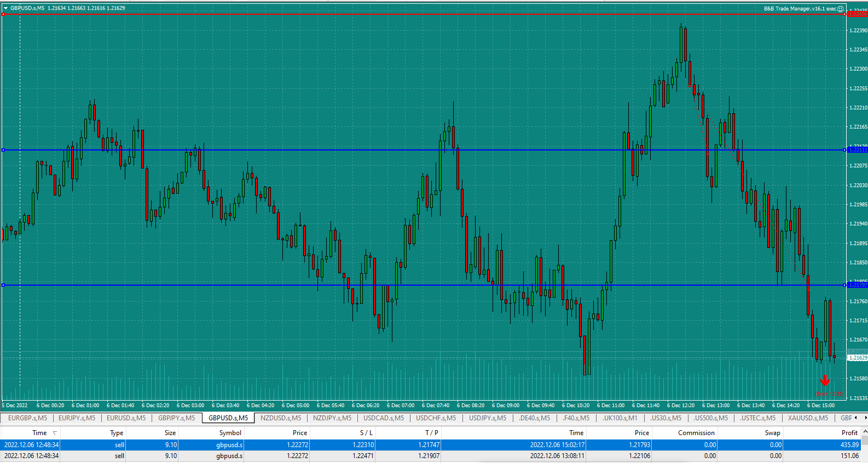Click stop loss value 1.22471
This screenshot has height=463, width=868.
click(363, 455)
